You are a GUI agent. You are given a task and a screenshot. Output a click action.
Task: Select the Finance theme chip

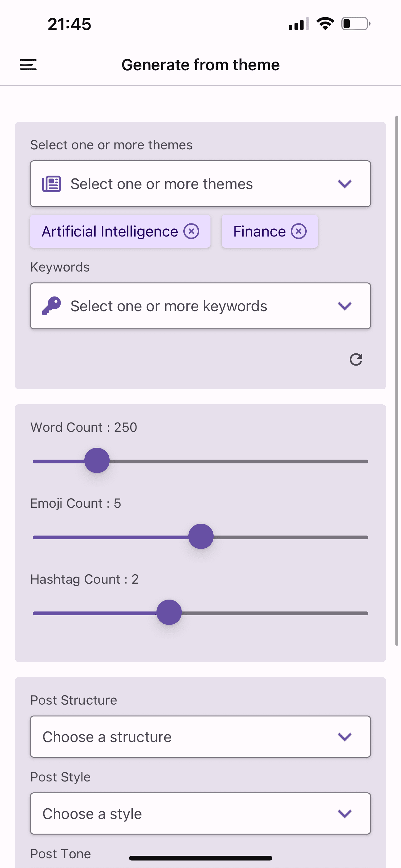click(x=259, y=231)
